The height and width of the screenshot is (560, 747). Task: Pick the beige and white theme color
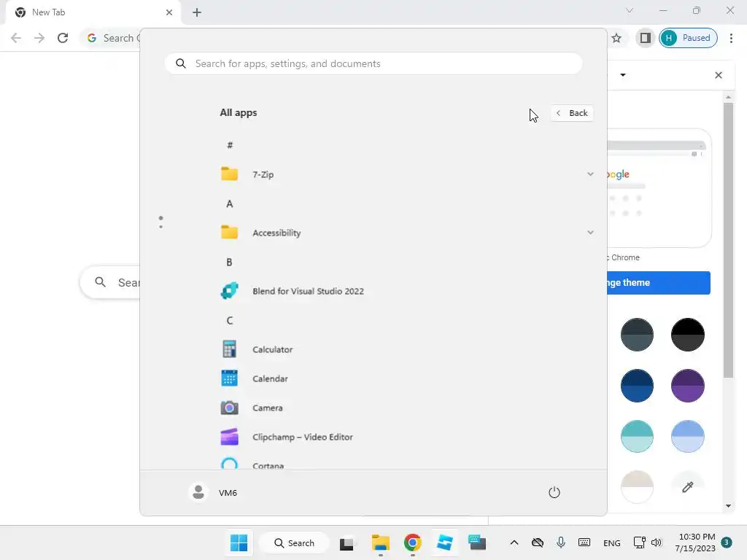(637, 486)
